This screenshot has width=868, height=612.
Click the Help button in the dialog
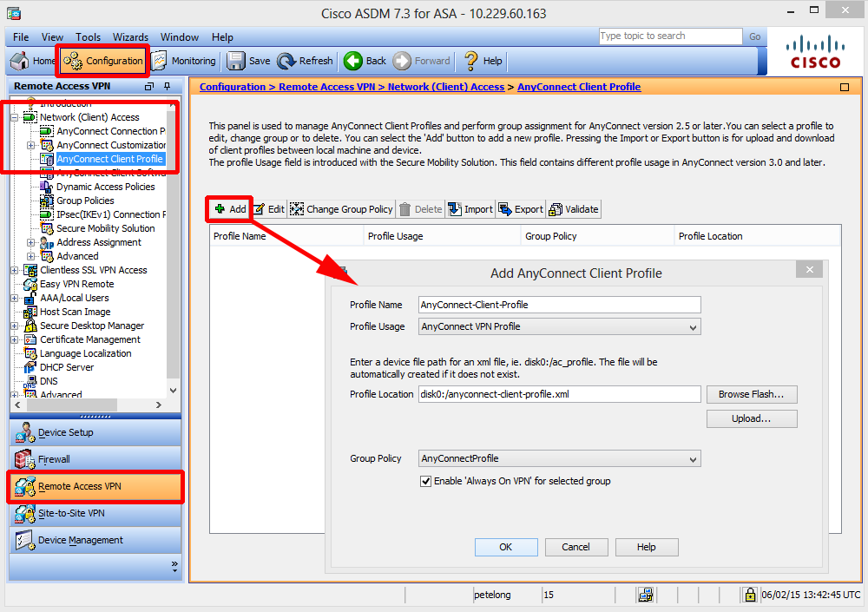pos(647,547)
